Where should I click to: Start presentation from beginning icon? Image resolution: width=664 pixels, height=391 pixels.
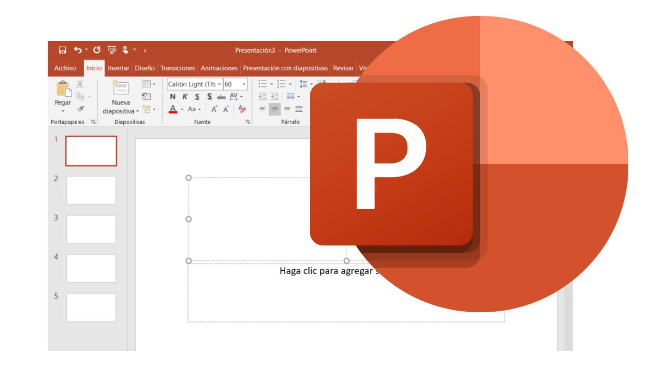coord(112,50)
